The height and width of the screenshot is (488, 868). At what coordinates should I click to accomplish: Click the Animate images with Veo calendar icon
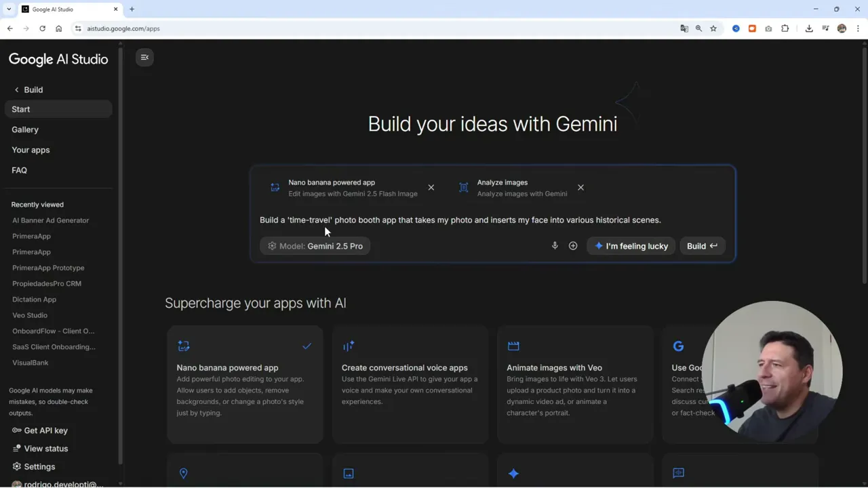click(513, 346)
